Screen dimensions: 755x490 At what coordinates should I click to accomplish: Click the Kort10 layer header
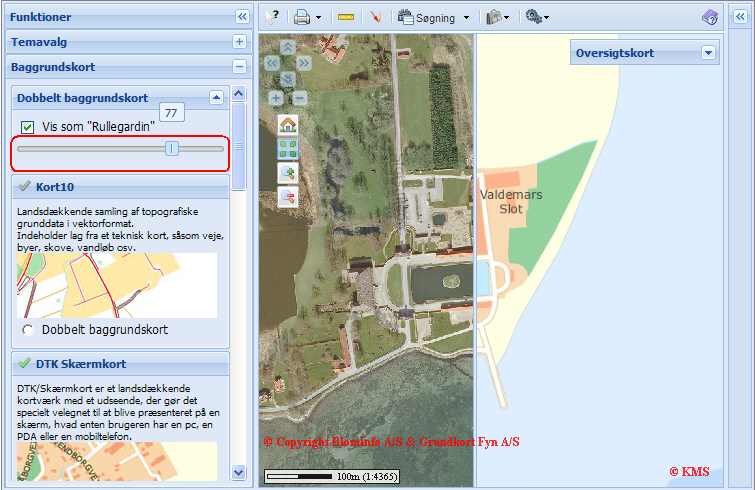point(120,187)
